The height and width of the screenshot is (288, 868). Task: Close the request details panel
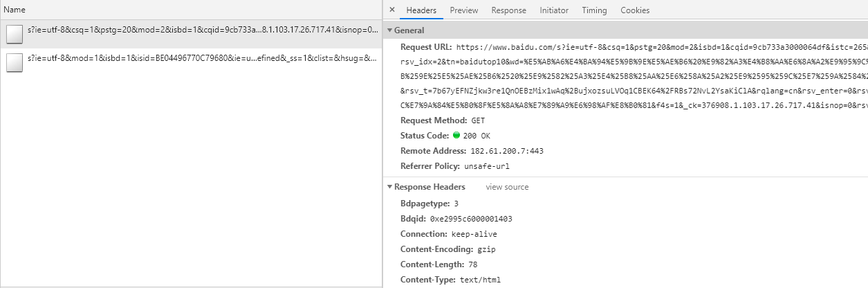(x=392, y=10)
